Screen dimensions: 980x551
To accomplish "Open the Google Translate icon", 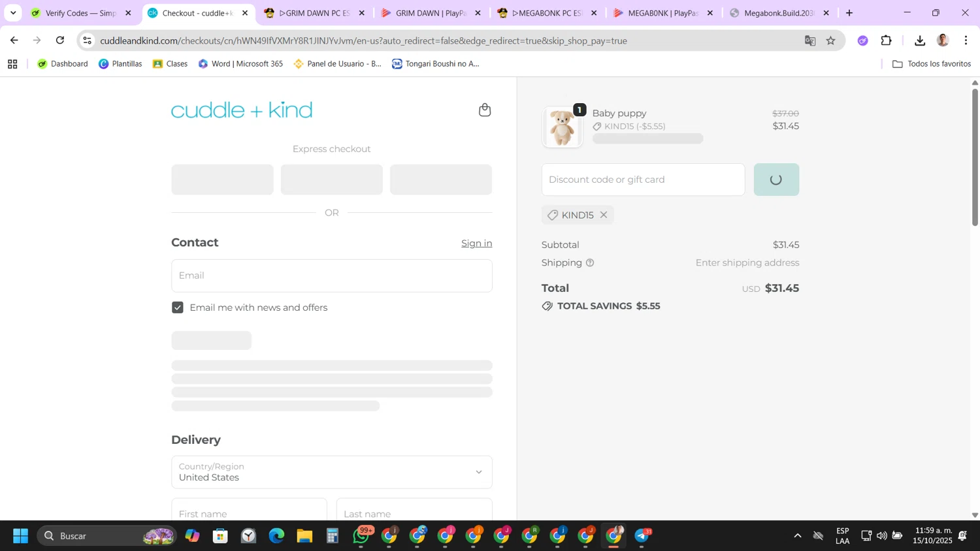I will pos(810,40).
